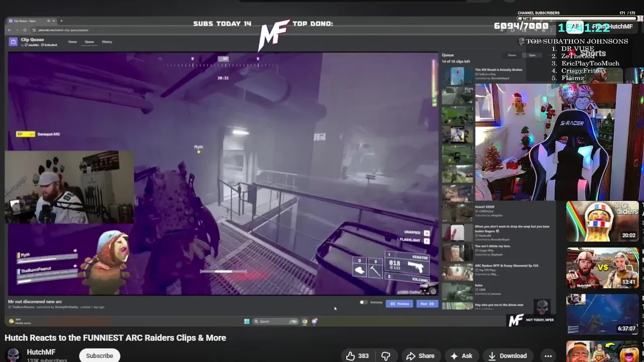Screen dimensions: 644x362
Task: Open the recommended video lasting 13:41
Action: (x=603, y=267)
